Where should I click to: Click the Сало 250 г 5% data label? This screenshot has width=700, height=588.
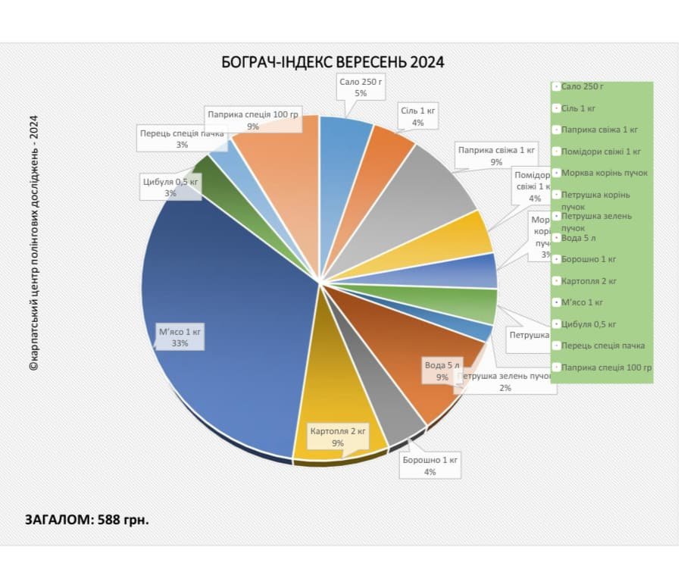(x=361, y=87)
